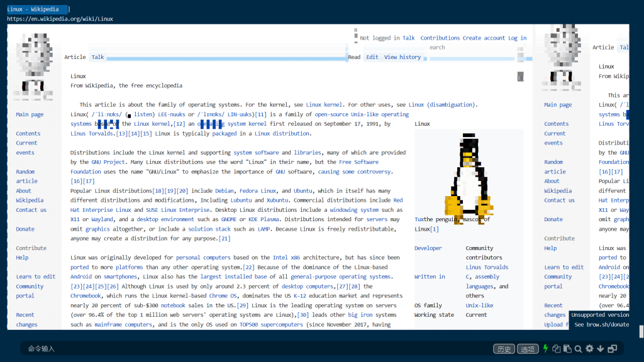The height and width of the screenshot is (362, 644).
Task: Open the Android link
Action: (x=81, y=277)
